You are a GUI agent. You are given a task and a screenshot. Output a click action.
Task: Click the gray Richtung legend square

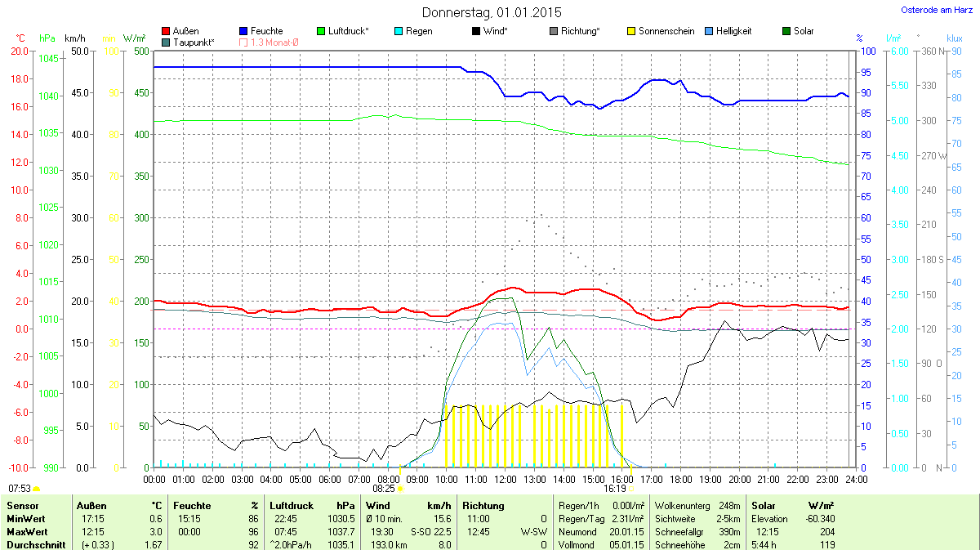(x=554, y=31)
